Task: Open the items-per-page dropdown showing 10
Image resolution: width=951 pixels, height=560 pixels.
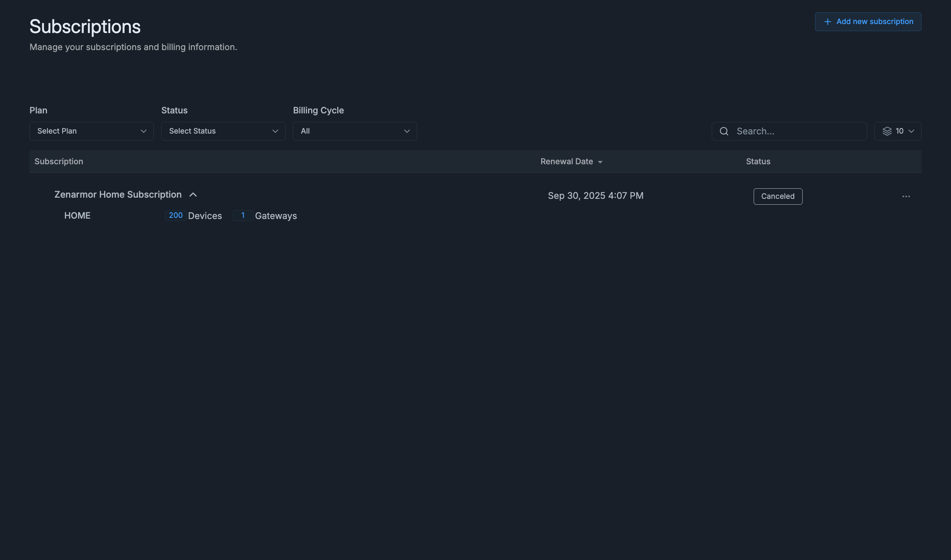Action: coord(897,131)
